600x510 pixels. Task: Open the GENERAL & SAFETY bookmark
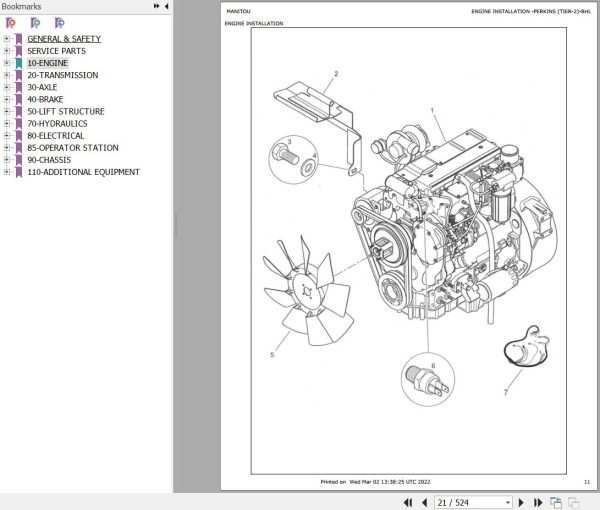point(64,39)
